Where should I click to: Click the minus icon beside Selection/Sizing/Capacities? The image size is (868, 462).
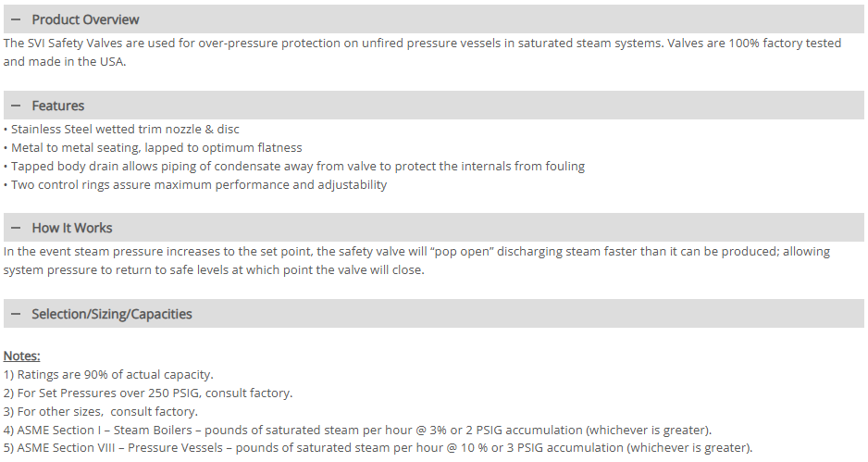16,314
